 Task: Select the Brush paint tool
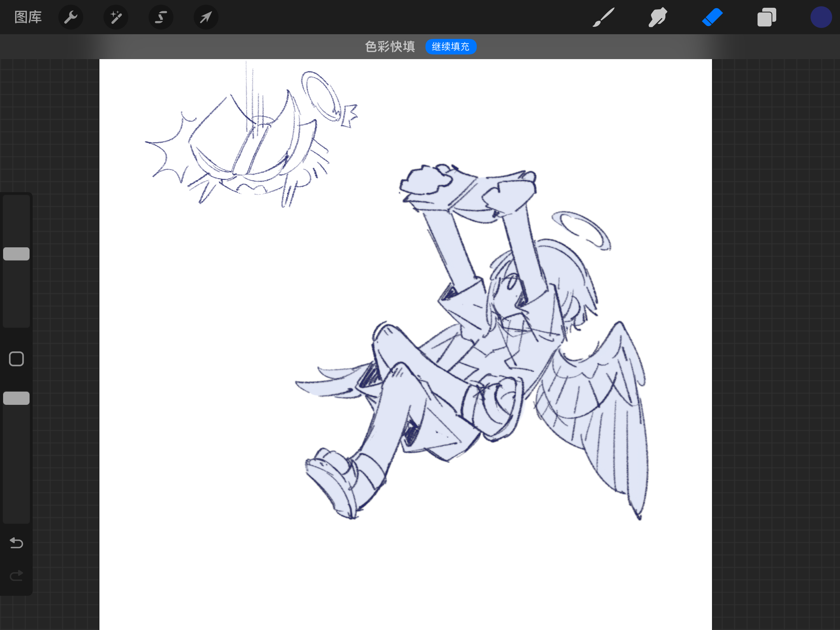[x=604, y=17]
